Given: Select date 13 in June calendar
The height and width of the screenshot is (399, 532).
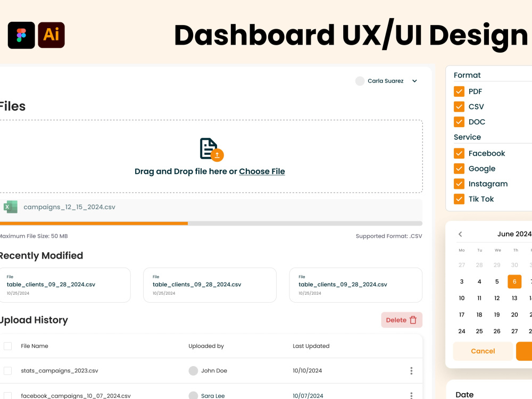Looking at the screenshot, I should [514, 298].
